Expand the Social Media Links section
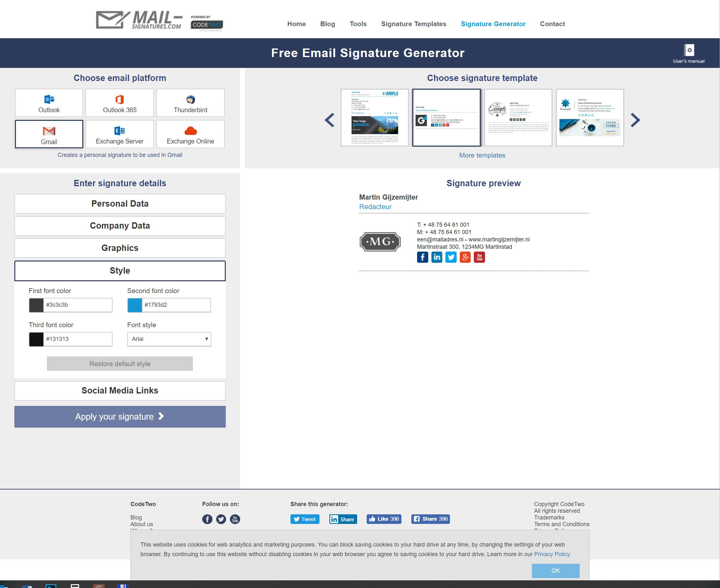The height and width of the screenshot is (588, 720). (120, 391)
